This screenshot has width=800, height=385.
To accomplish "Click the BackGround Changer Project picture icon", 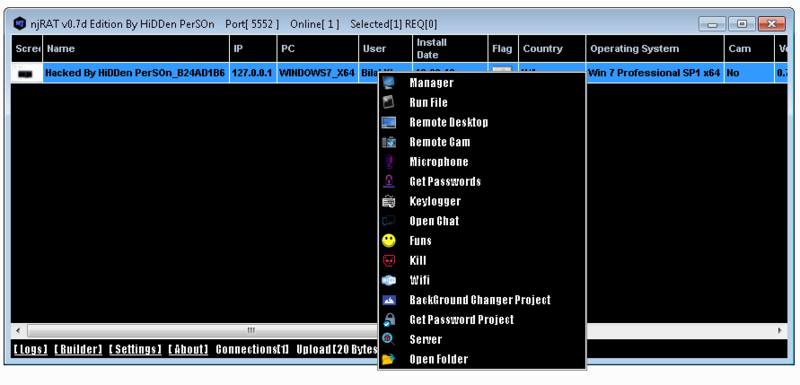I will pyautogui.click(x=389, y=300).
